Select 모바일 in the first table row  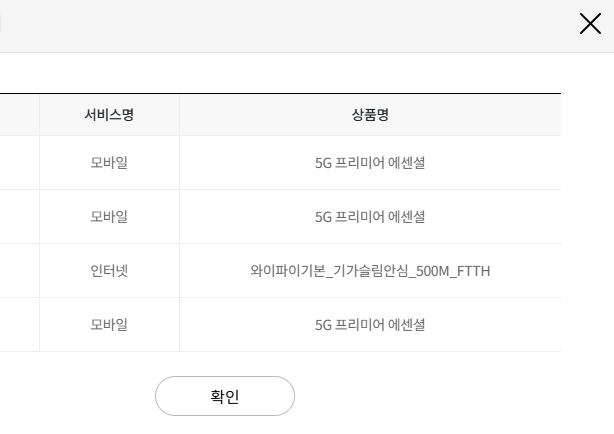point(109,162)
